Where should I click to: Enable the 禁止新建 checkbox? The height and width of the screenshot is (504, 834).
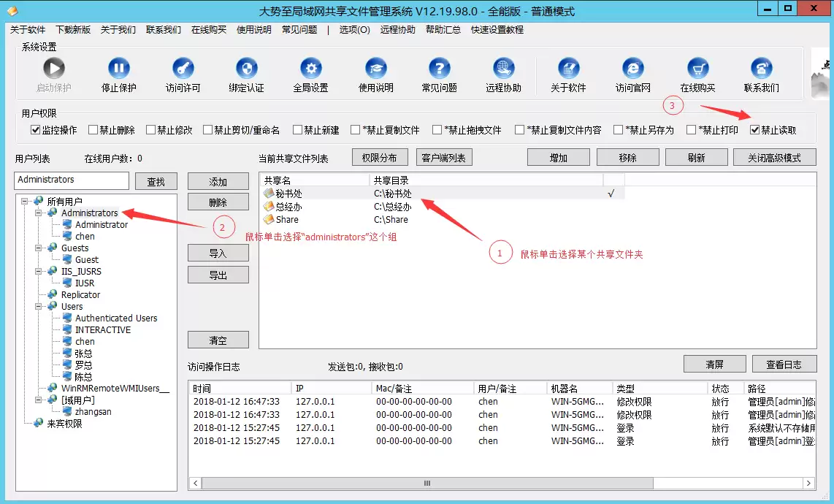pyautogui.click(x=298, y=130)
